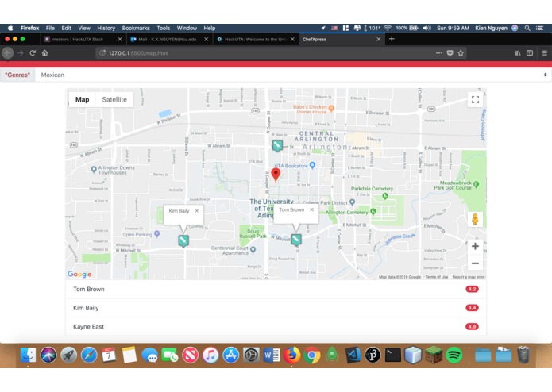Image resolution: width=552 pixels, height=392 pixels.
Task: Open page actions three-dots menu
Action: click(x=439, y=53)
